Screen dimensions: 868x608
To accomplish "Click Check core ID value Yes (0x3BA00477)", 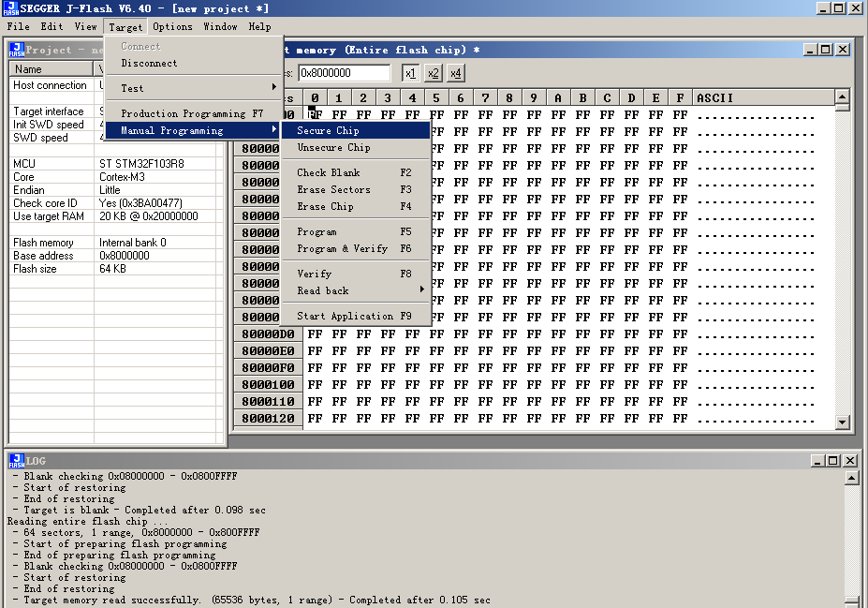I will click(x=140, y=203).
